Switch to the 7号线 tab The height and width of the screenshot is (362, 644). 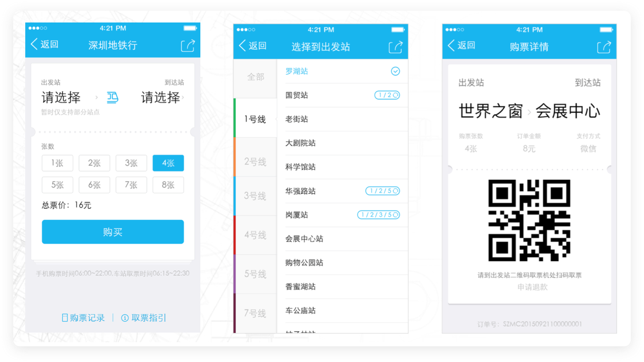pos(255,313)
